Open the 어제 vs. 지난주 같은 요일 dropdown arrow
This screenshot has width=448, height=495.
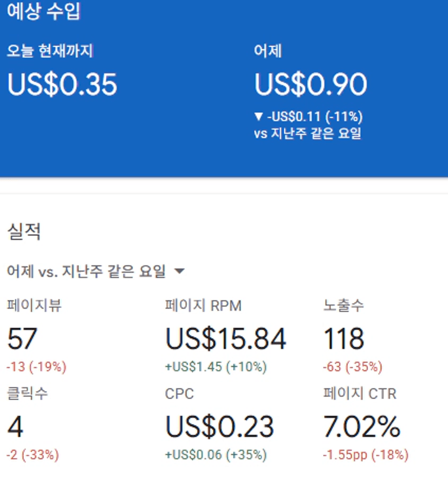click(179, 271)
